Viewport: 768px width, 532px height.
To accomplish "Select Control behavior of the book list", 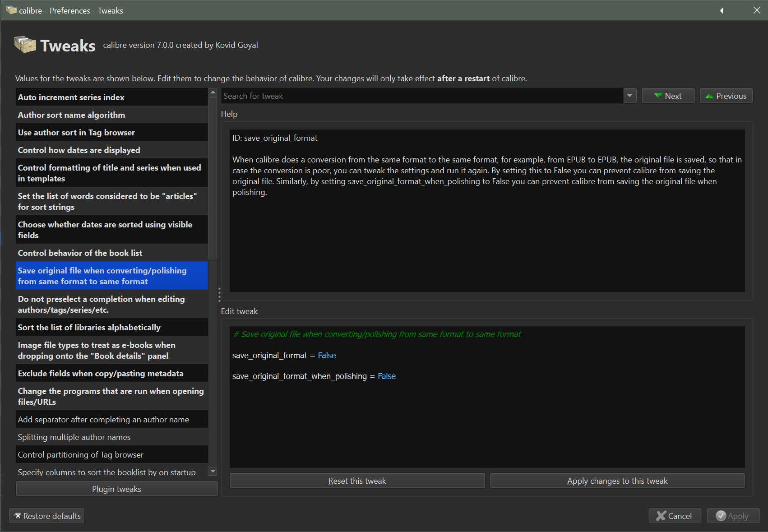I will pyautogui.click(x=112, y=253).
